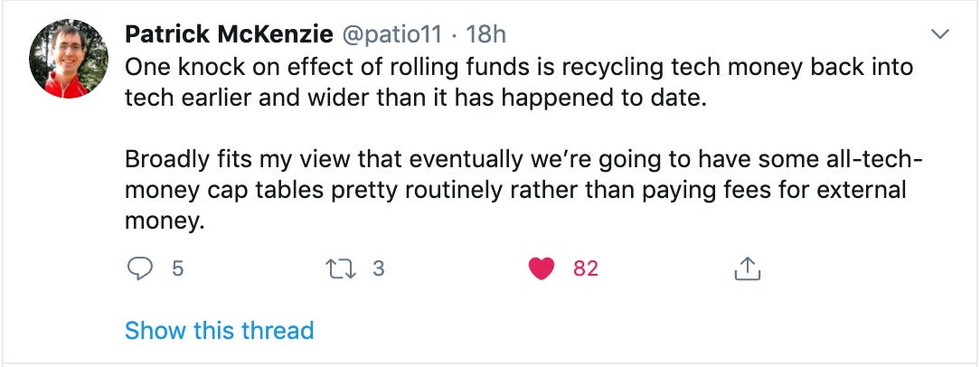Screen dimensions: 980x367
Task: Click the like count 82
Action: point(585,268)
